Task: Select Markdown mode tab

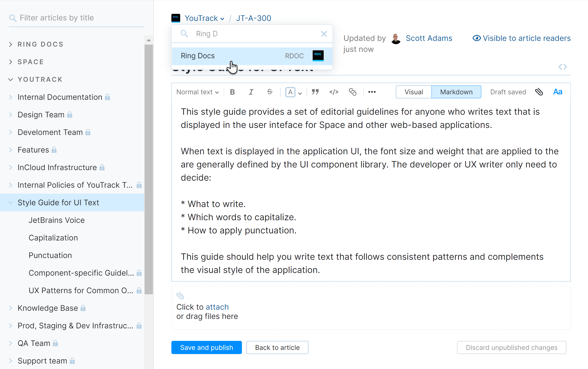Action: pyautogui.click(x=456, y=92)
